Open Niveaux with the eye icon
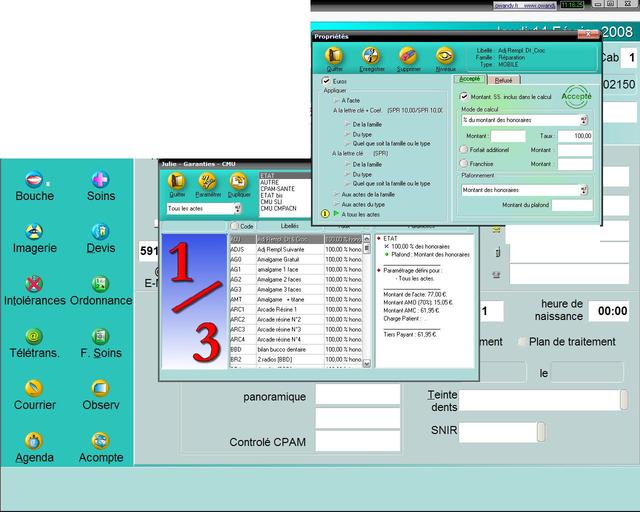 pyautogui.click(x=445, y=56)
